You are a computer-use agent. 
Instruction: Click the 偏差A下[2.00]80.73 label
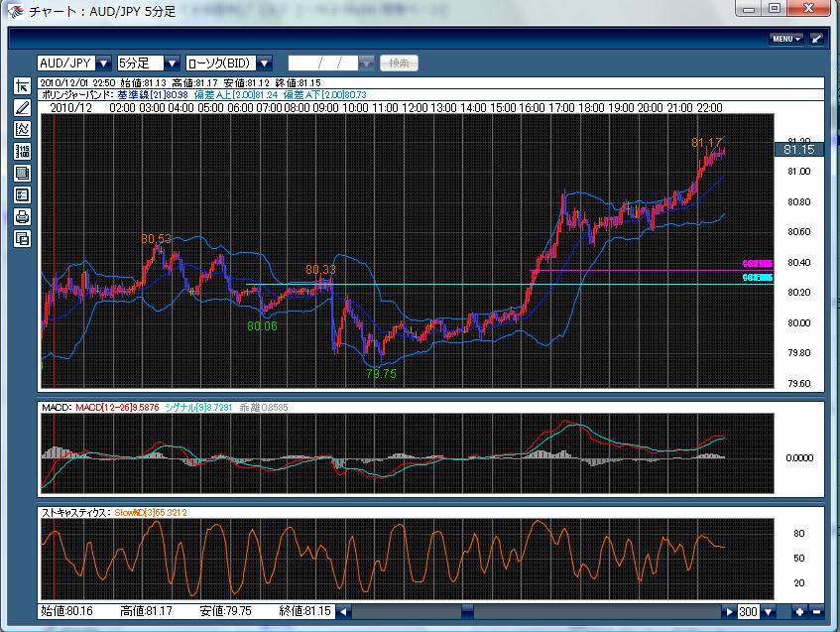[x=324, y=95]
